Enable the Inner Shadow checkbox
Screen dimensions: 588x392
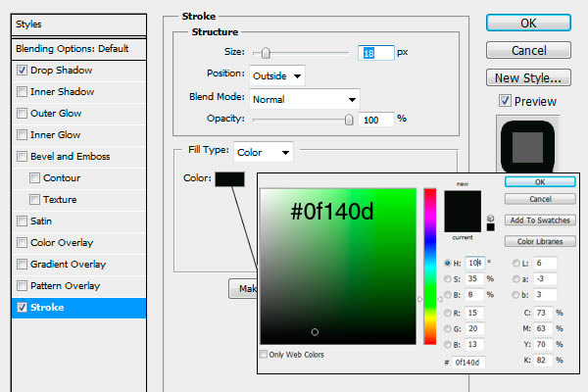23,92
